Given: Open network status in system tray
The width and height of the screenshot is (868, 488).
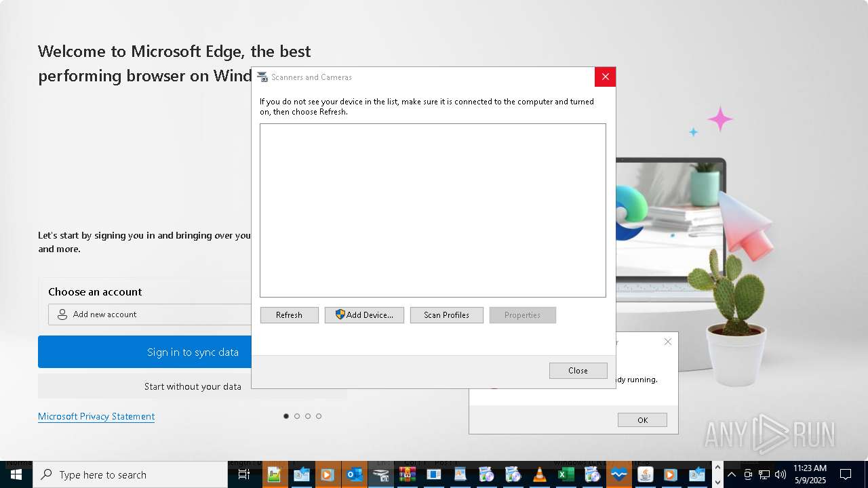Looking at the screenshot, I should [x=764, y=474].
